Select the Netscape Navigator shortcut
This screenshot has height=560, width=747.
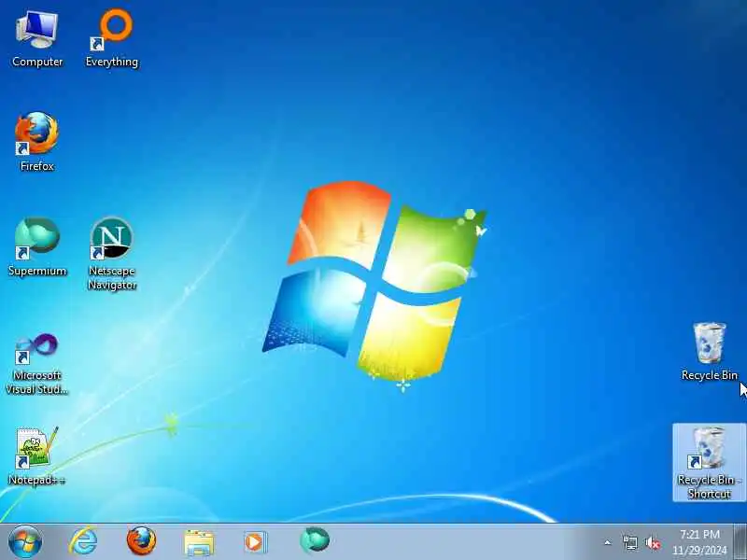tap(112, 253)
